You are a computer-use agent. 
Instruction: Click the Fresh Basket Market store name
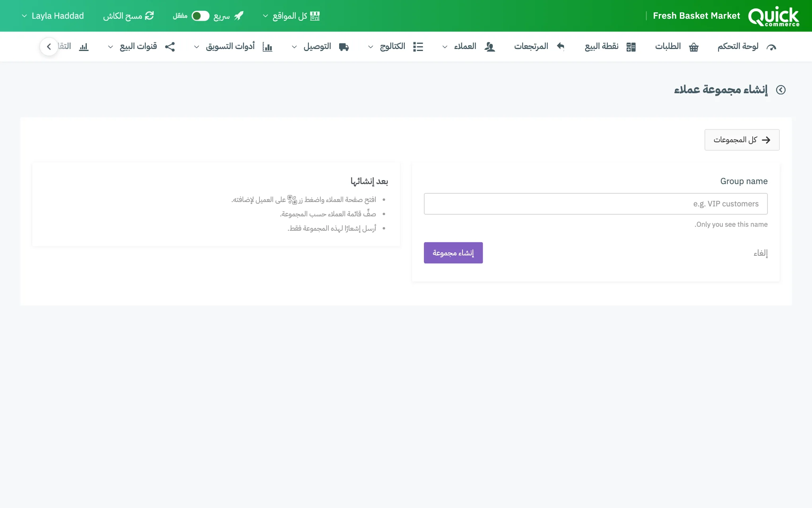pyautogui.click(x=696, y=16)
